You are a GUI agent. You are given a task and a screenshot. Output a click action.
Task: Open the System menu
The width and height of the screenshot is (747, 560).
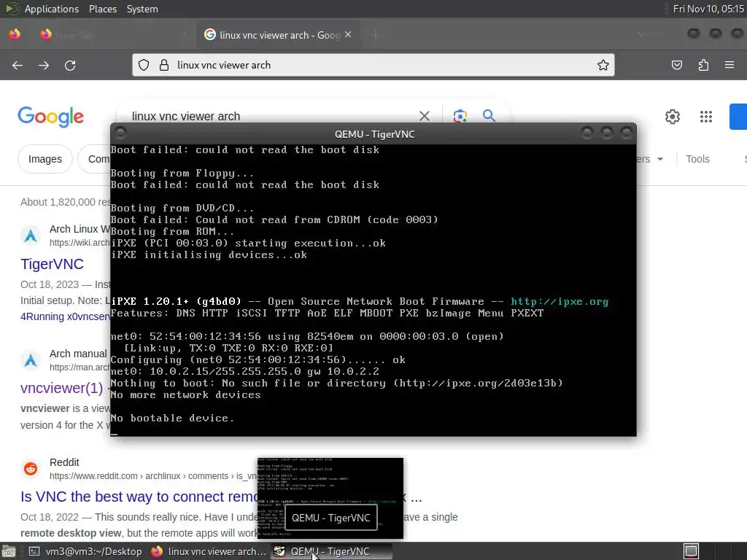[x=142, y=9]
